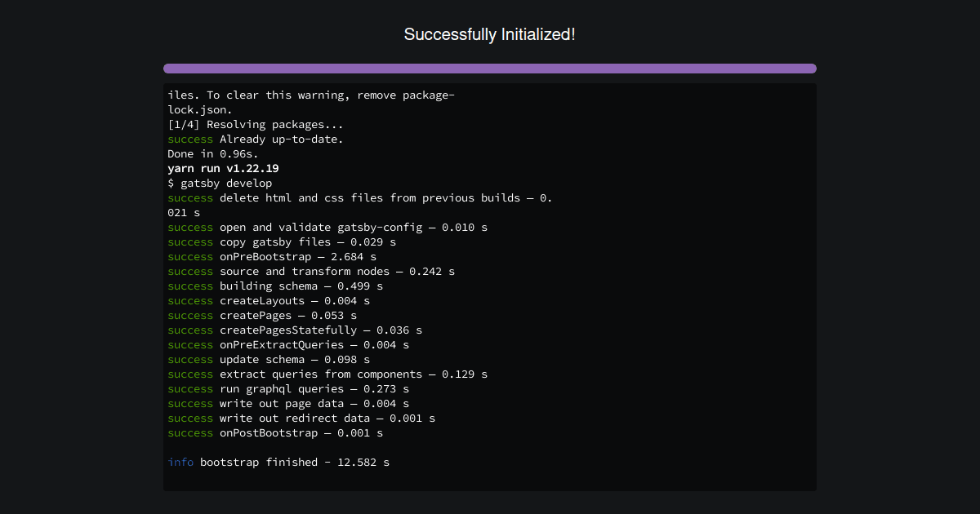Click the green success label for onPreBootstrap
The image size is (980, 514).
tap(190, 256)
